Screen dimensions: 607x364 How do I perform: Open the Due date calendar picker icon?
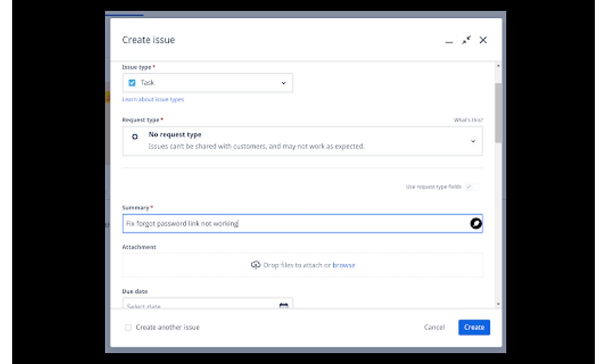(283, 306)
